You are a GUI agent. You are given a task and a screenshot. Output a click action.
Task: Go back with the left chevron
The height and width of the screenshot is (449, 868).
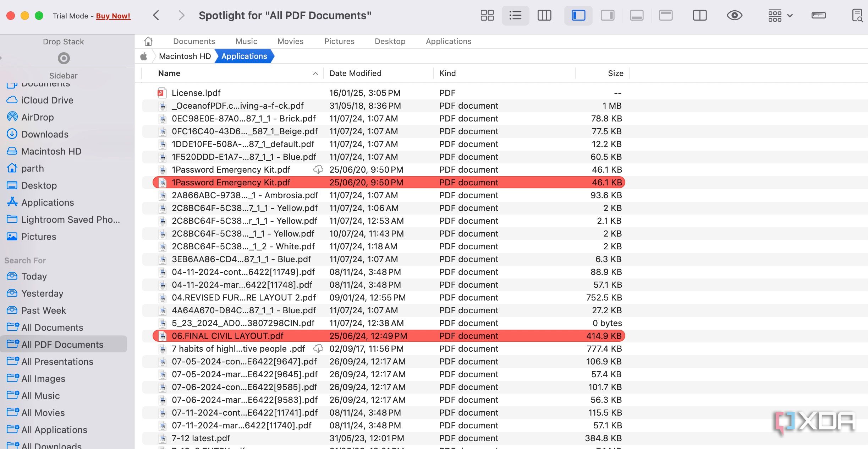pos(156,16)
